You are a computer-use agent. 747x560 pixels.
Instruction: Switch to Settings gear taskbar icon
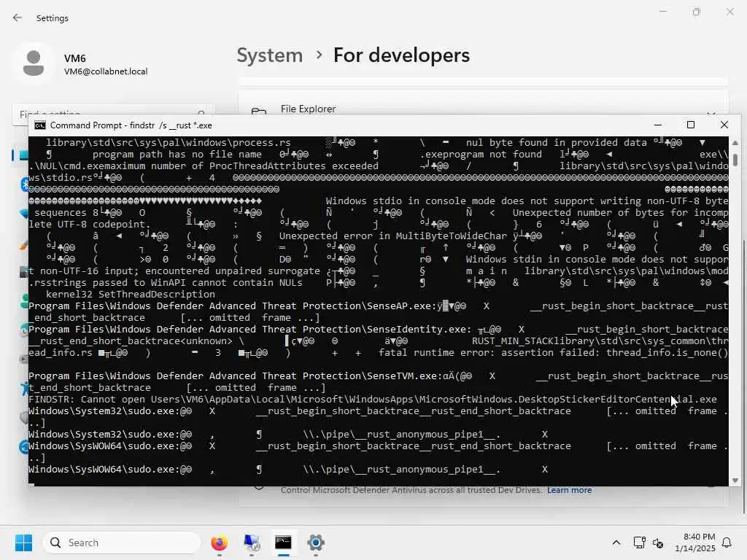[316, 542]
